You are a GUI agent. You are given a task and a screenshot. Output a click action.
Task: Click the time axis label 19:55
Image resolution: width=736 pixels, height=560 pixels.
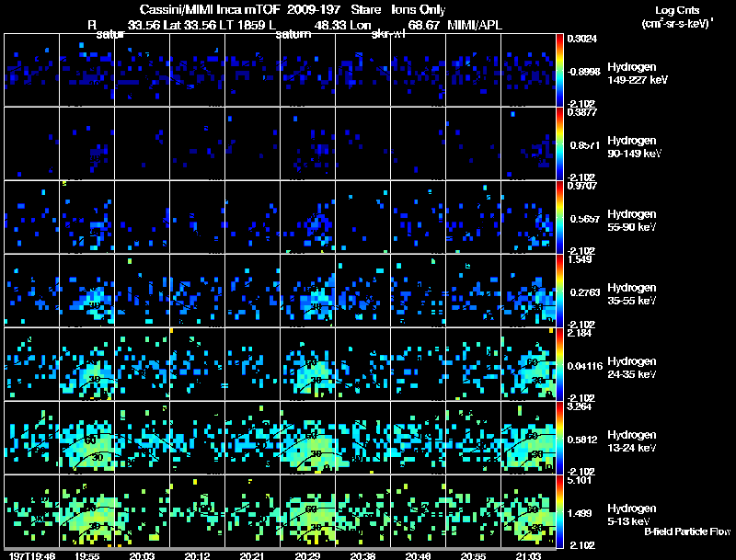pyautogui.click(x=86, y=555)
